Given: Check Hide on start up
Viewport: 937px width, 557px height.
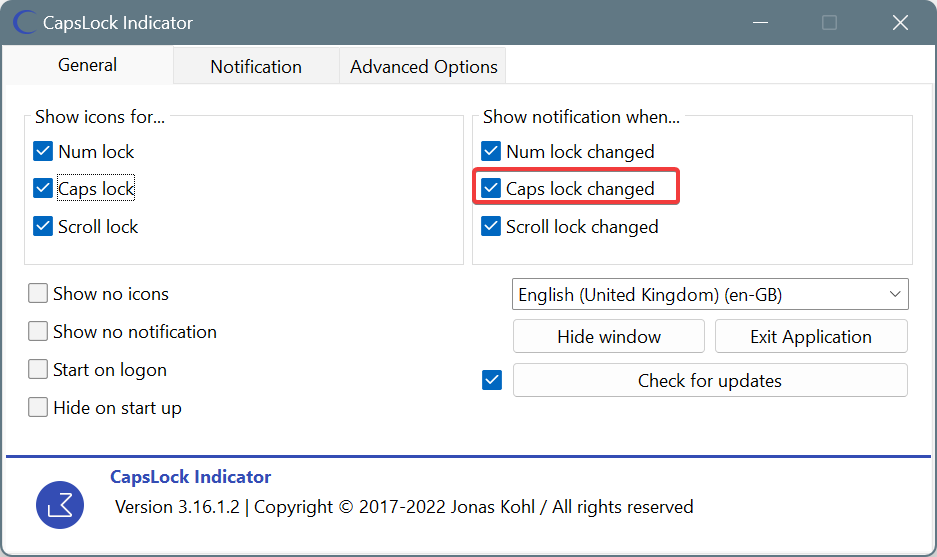Looking at the screenshot, I should click(38, 408).
